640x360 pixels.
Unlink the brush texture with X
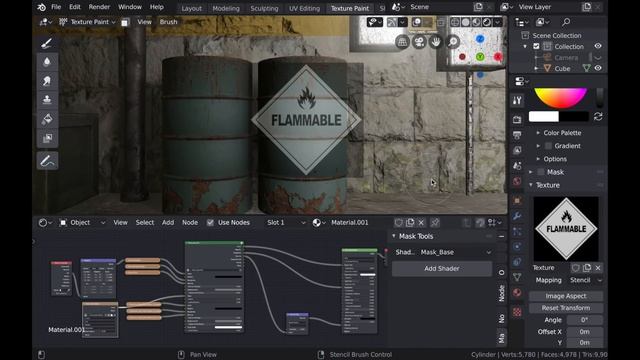point(598,268)
